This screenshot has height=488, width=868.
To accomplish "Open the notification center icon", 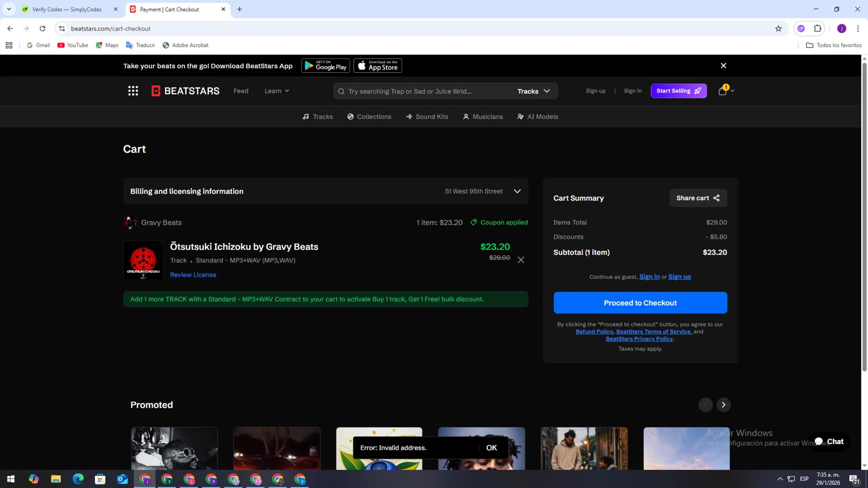I will point(854,479).
